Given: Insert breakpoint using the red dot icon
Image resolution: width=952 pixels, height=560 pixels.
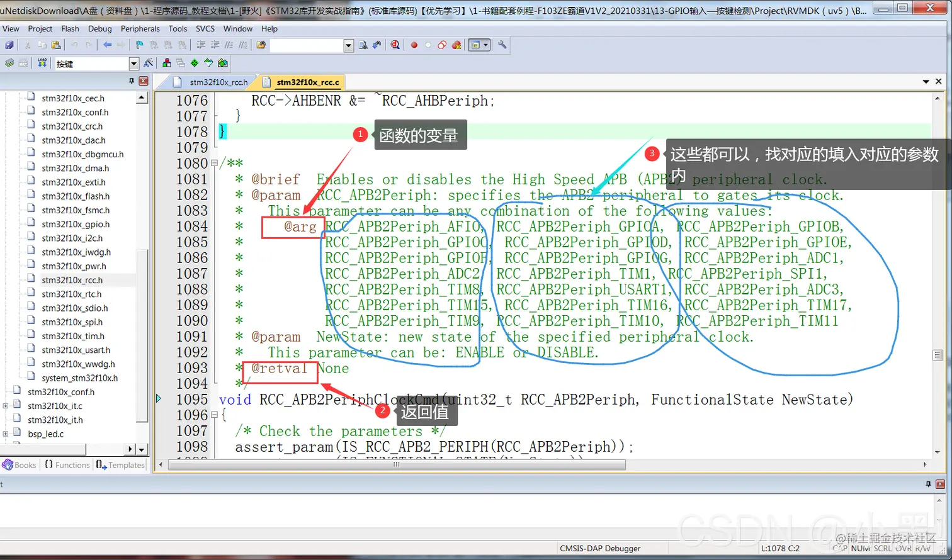Looking at the screenshot, I should [414, 45].
